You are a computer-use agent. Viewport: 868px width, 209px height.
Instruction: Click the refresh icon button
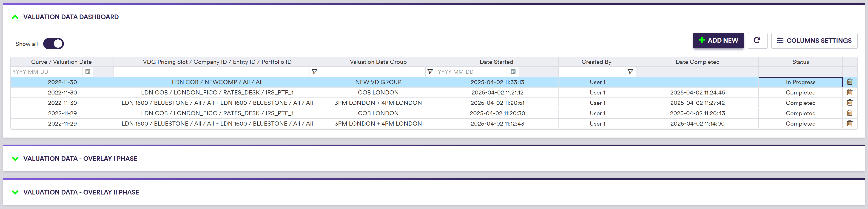(x=757, y=41)
